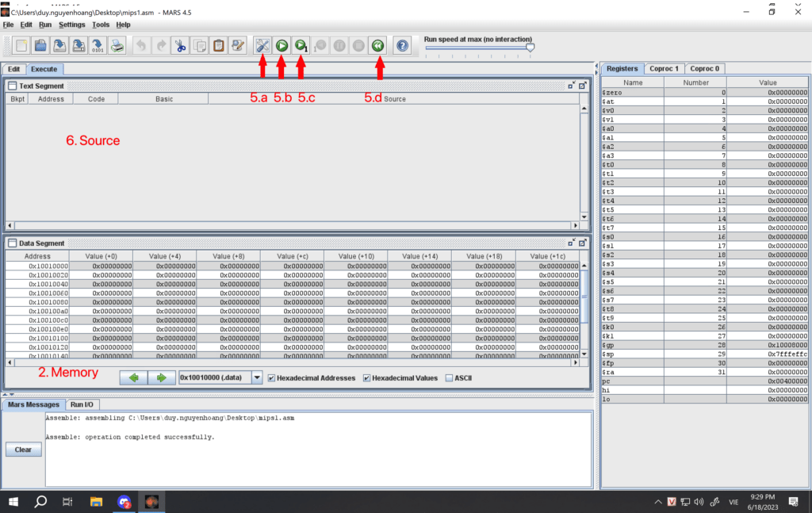Click the Text Segment scroll-down arrow
812x513 pixels.
584,217
